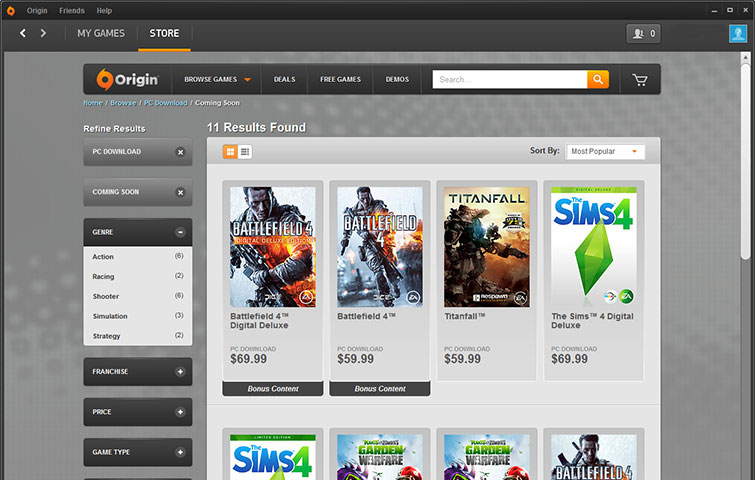Click the Titanfall $59.99 price
The image size is (755, 480).
(x=462, y=359)
